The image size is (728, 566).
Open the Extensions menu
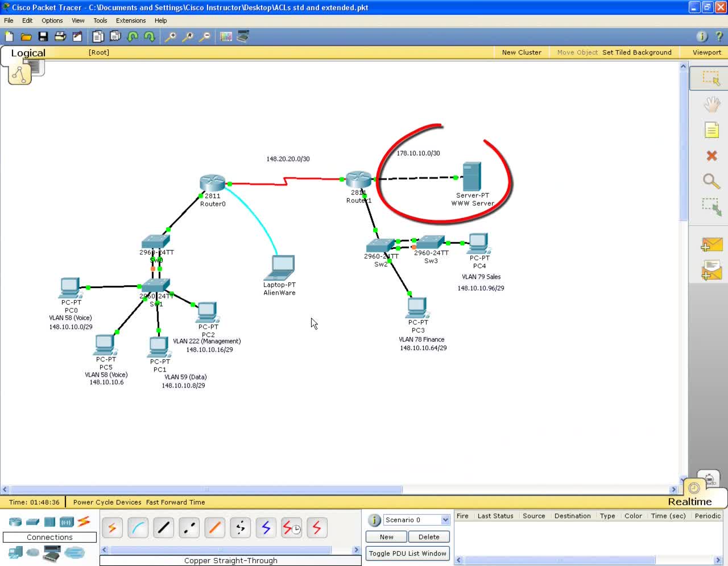pos(131,20)
